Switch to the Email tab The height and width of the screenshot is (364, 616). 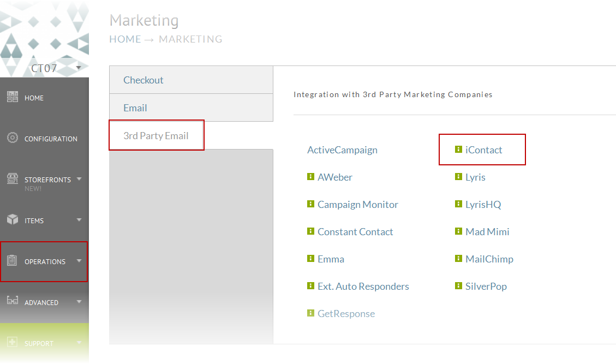[x=191, y=108]
